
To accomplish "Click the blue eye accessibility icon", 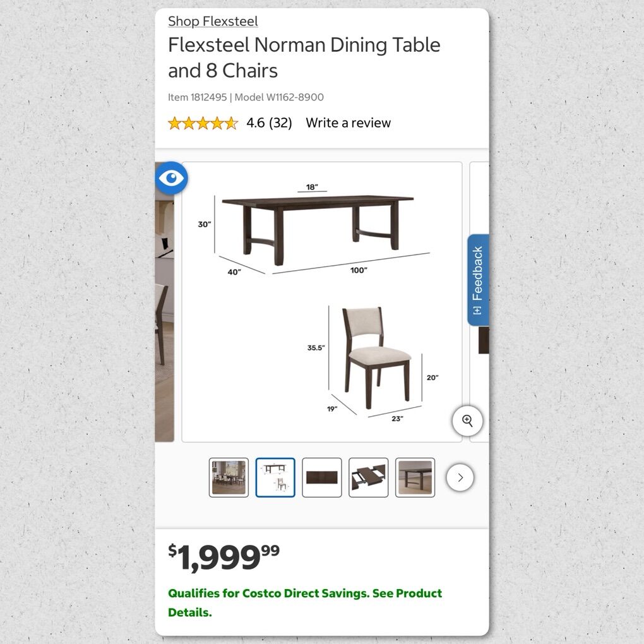I will [172, 178].
